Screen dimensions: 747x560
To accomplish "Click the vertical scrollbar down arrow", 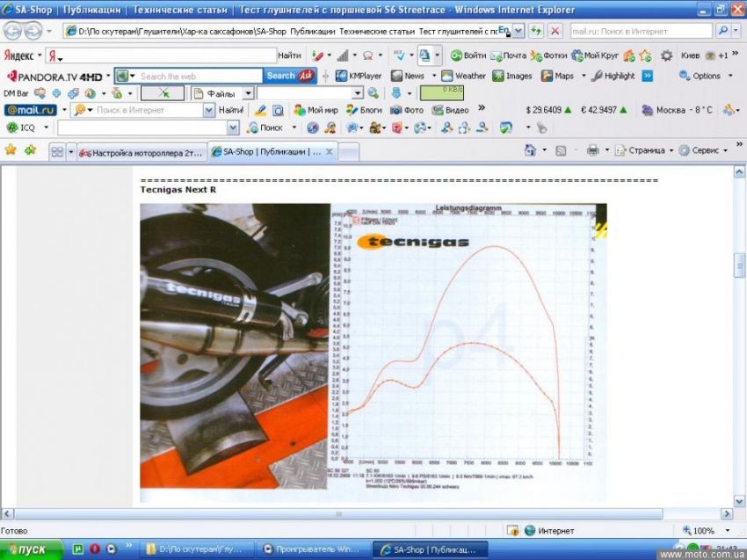I will (x=739, y=501).
